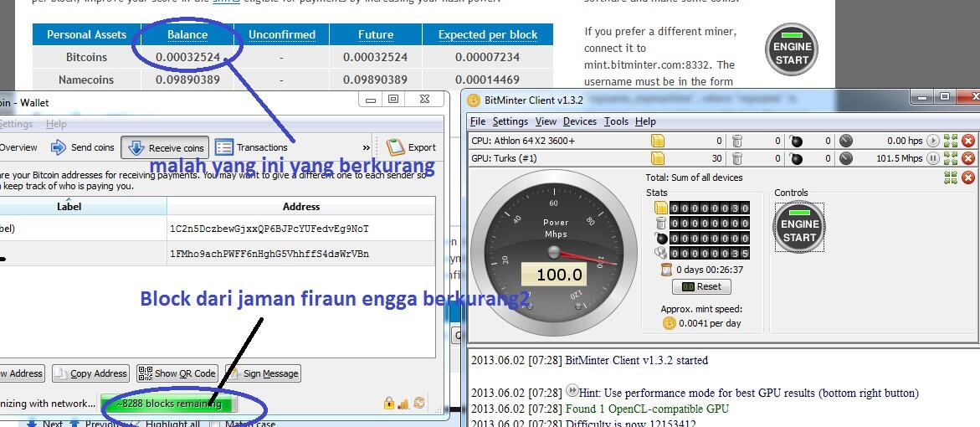Open the wallet Help menu
The width and height of the screenshot is (980, 427).
click(56, 124)
